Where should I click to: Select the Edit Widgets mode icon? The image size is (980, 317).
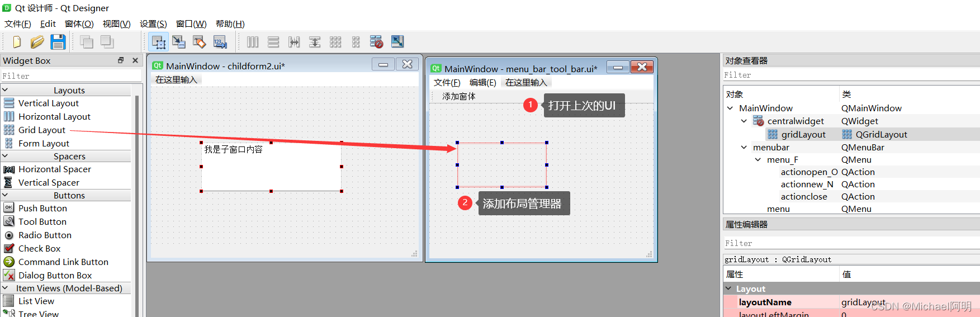pos(159,42)
